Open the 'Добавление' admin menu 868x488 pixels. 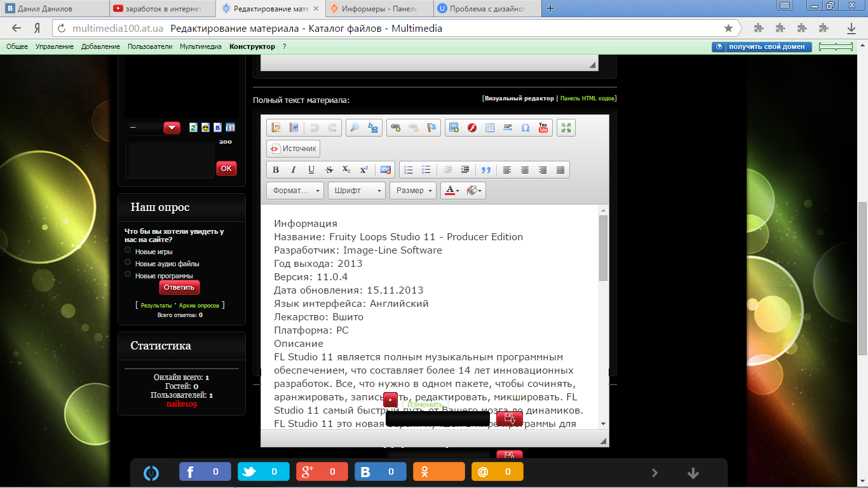100,46
